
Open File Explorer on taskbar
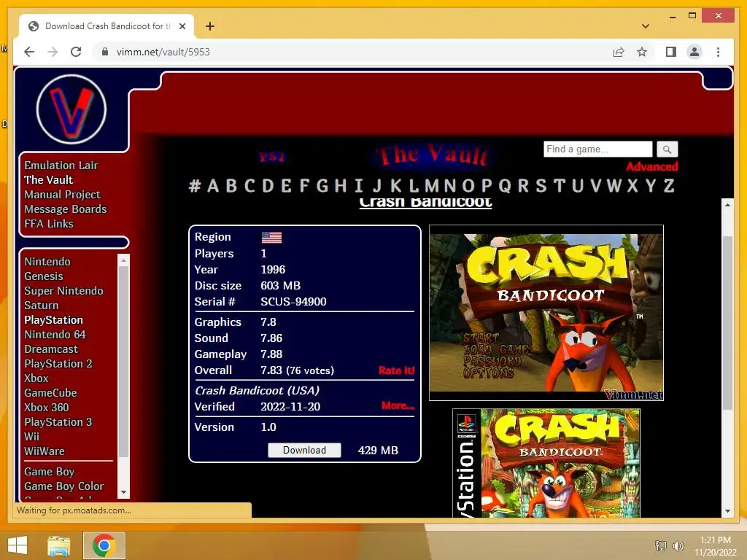(58, 545)
